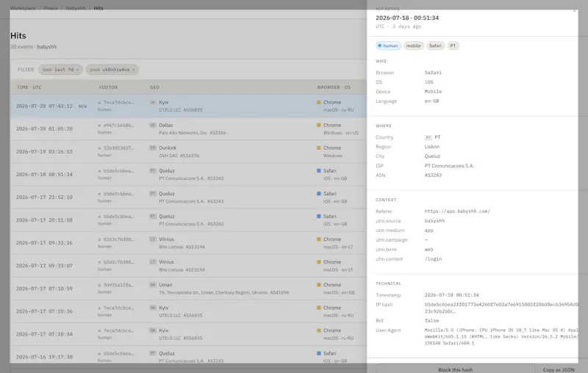This screenshot has width=588, height=373.
Task: Select the human tag chip
Action: (388, 46)
